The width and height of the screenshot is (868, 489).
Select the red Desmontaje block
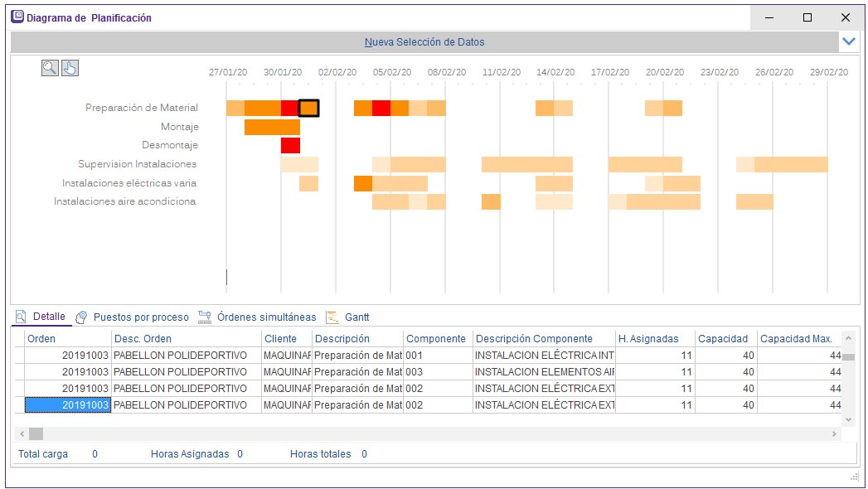coord(290,146)
